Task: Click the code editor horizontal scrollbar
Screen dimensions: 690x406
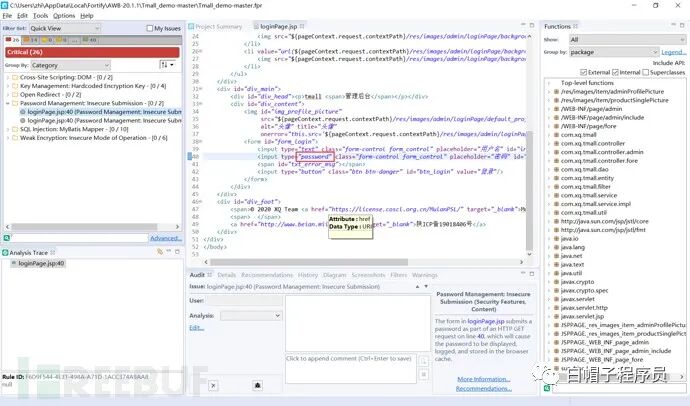Action: [309, 262]
